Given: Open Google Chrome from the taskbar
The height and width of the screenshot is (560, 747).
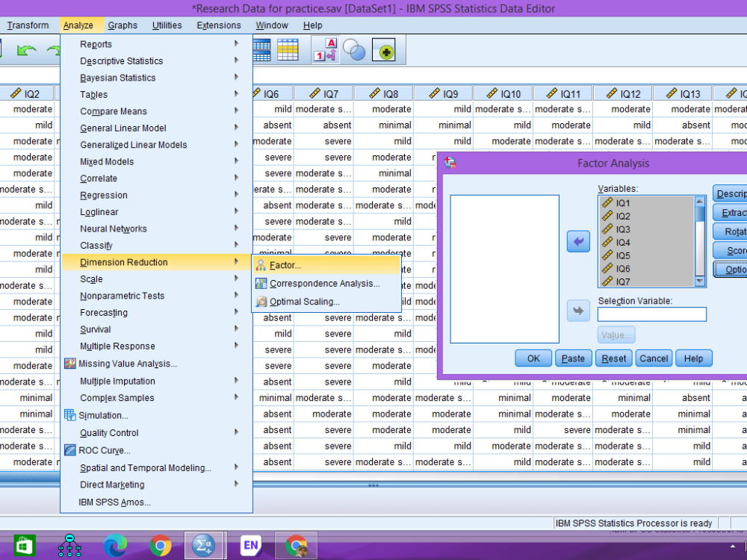Looking at the screenshot, I should pyautogui.click(x=161, y=545).
